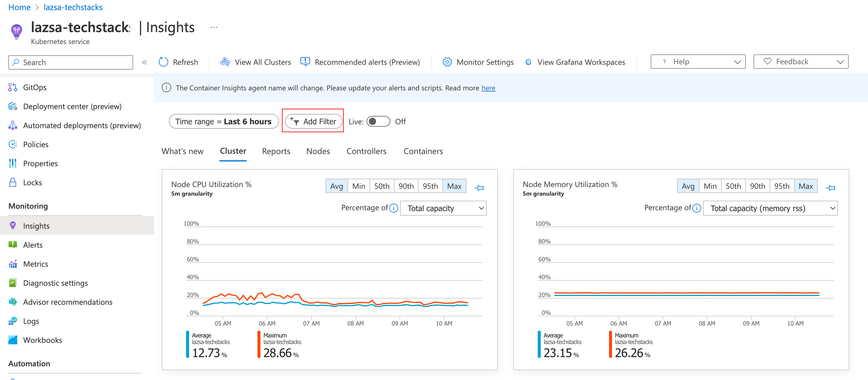Click the ellipsis more options next to Insights
The image size is (868, 380).
pyautogui.click(x=214, y=27)
